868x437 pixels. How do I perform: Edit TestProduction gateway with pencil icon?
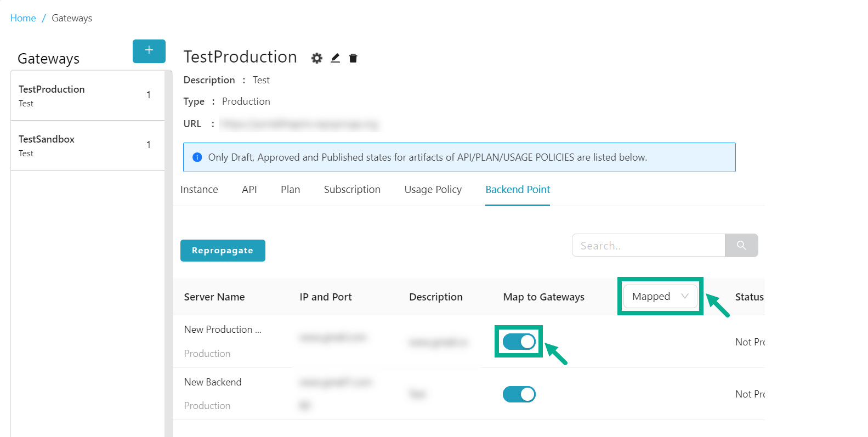point(336,58)
